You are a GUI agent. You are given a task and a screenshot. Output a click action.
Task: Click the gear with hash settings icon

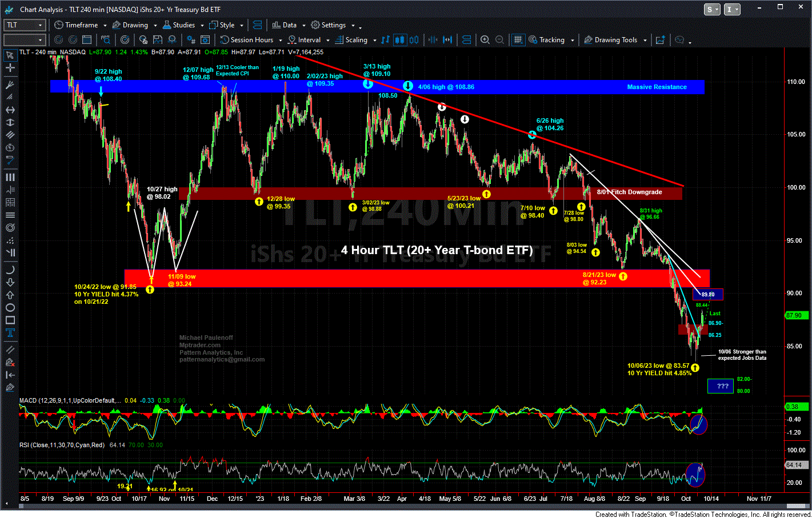(191, 40)
